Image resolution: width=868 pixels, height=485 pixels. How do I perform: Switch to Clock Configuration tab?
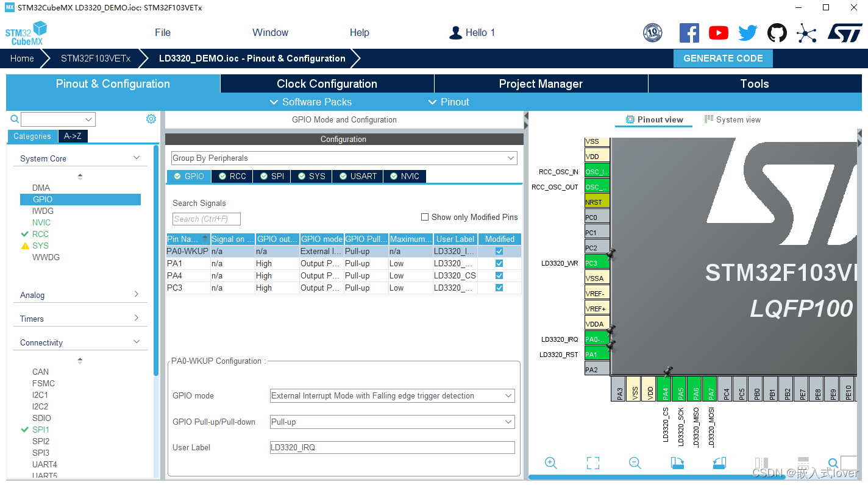pos(327,84)
